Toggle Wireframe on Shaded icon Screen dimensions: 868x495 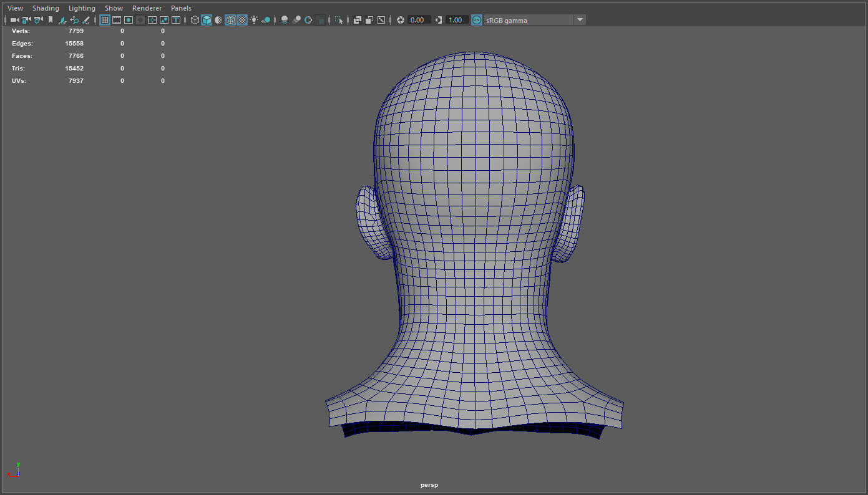(230, 20)
